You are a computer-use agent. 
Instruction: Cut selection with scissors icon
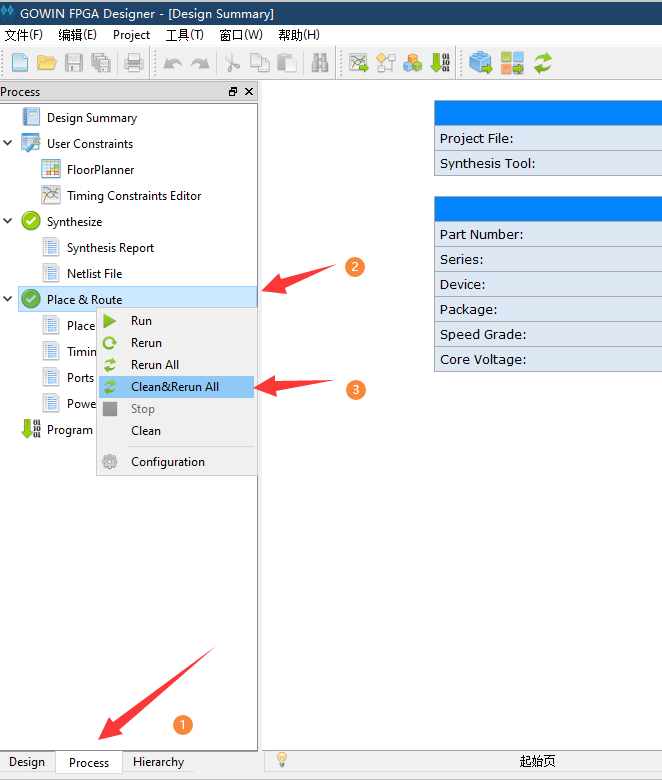point(232,63)
